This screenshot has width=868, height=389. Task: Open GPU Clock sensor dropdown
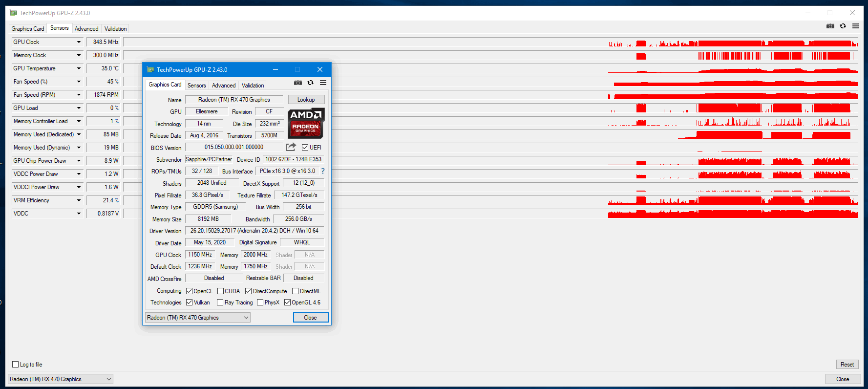click(79, 42)
